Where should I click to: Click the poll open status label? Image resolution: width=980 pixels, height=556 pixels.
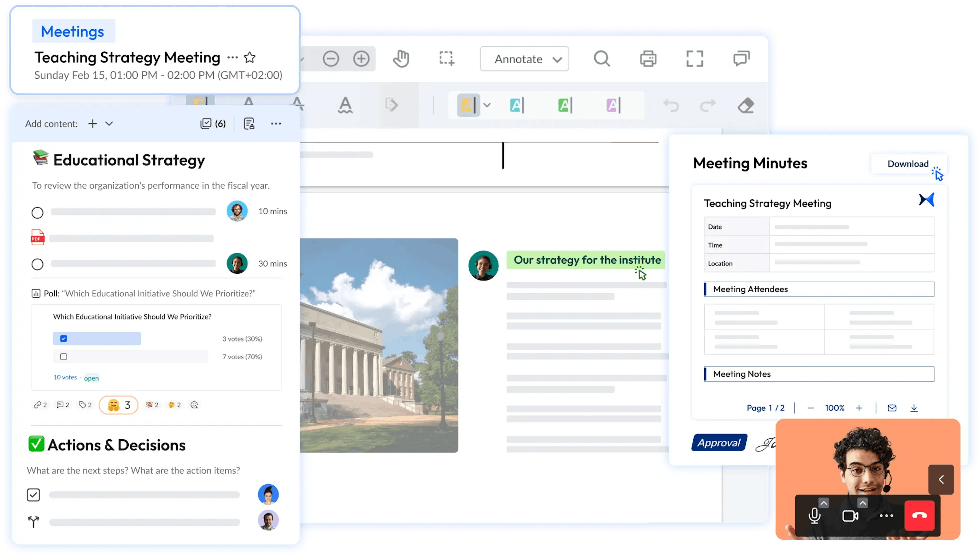pos(91,378)
